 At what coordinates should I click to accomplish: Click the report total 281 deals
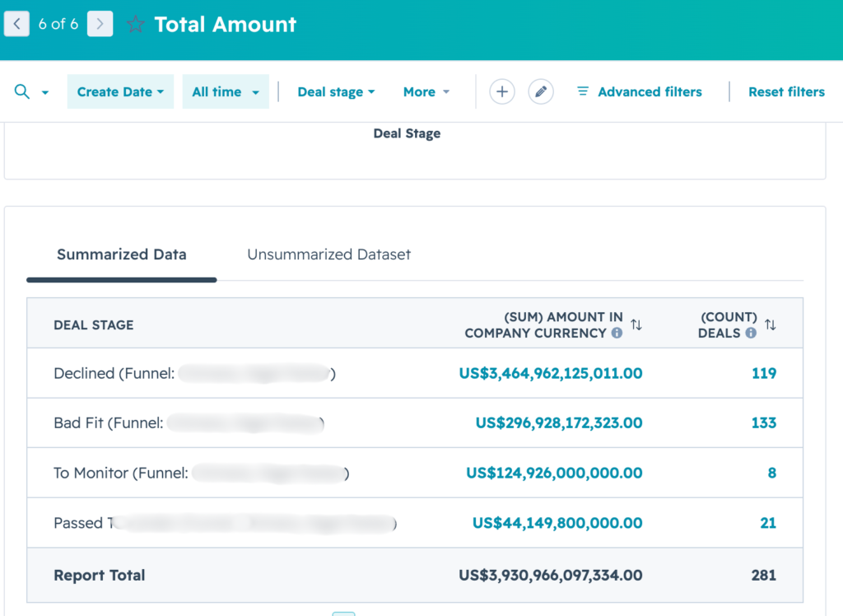click(x=763, y=575)
